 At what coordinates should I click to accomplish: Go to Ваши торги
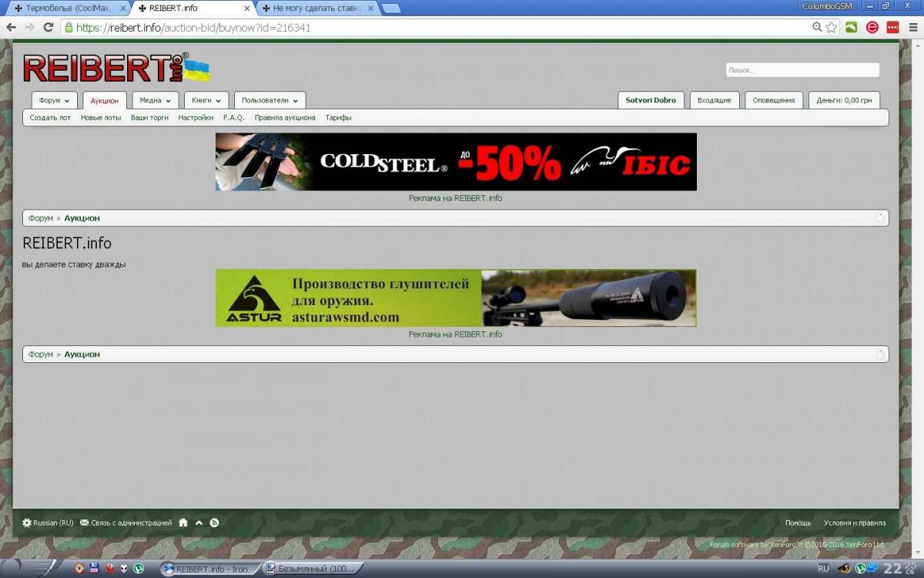[x=149, y=118]
